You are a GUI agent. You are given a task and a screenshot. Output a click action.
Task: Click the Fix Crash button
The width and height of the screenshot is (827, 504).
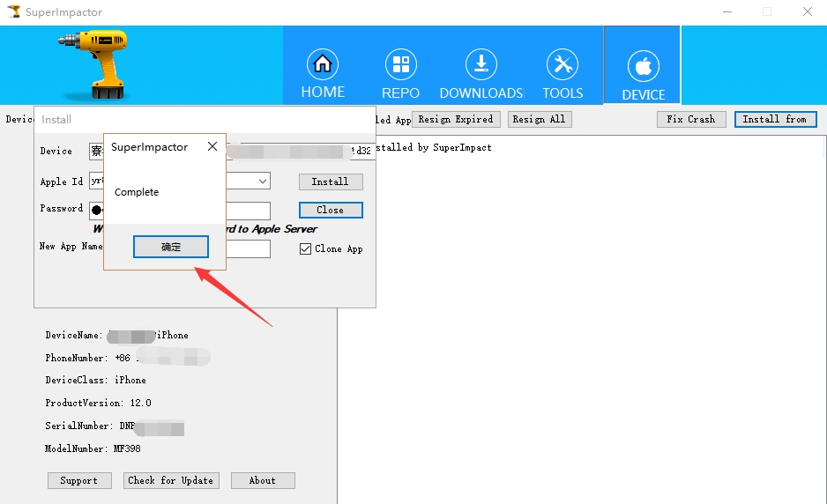coord(691,119)
